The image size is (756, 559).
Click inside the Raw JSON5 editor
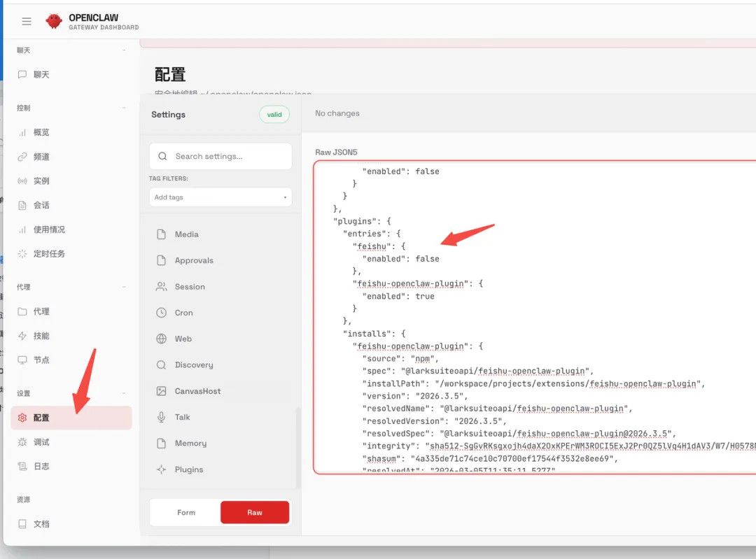tap(535, 318)
